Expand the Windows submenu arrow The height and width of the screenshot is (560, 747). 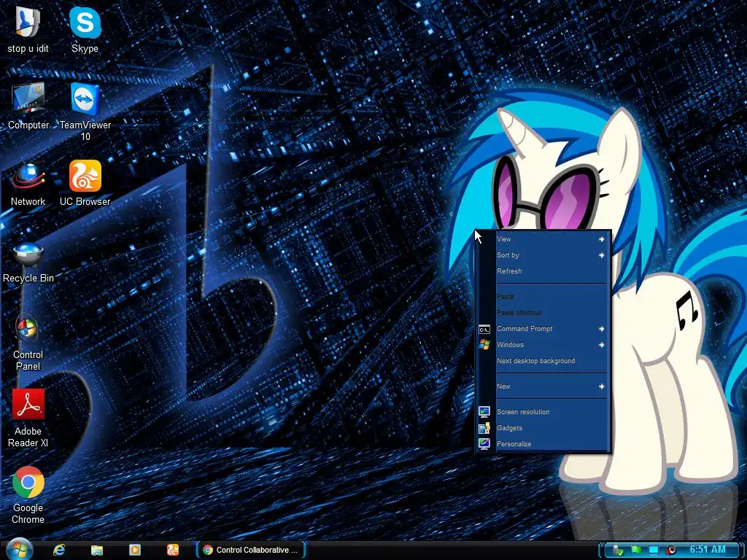coord(602,345)
